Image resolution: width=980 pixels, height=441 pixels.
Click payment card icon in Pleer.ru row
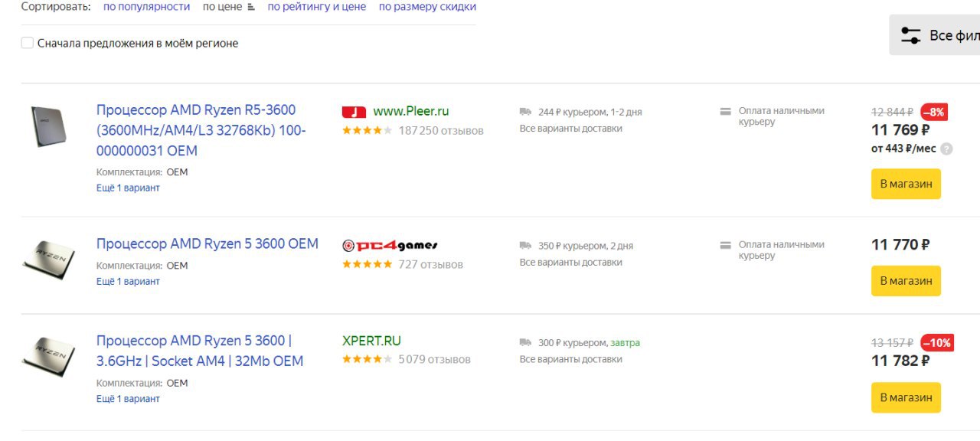[x=726, y=111]
